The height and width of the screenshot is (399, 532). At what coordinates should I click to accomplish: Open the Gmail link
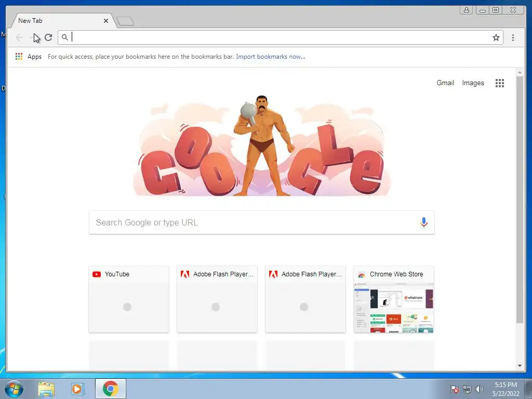(x=445, y=83)
